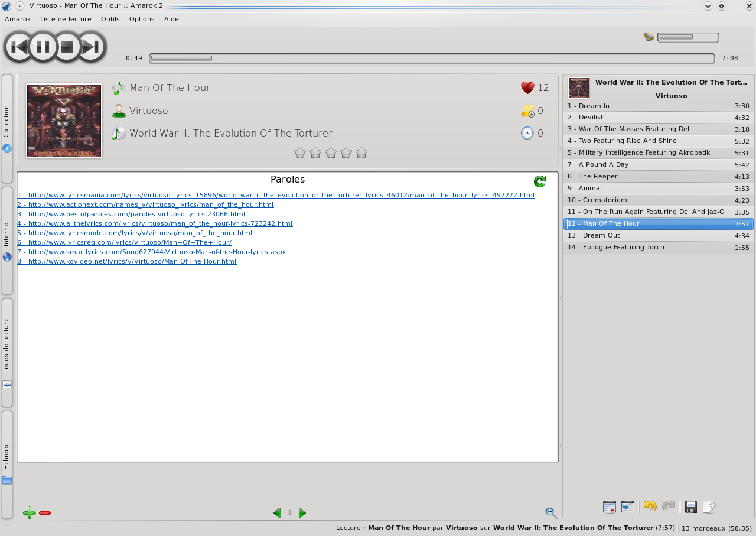Click the title bar pin button
Image resolution: width=756 pixels, height=536 pixels.
click(x=19, y=6)
